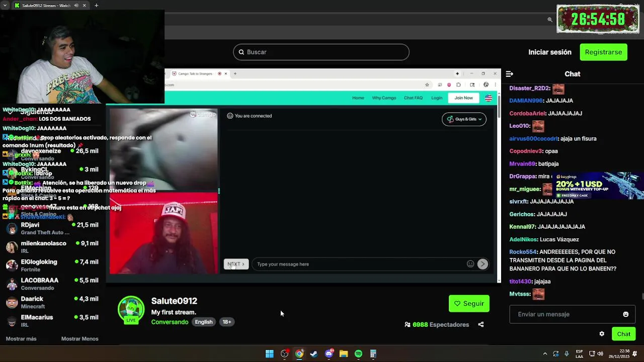This screenshot has width=644, height=362.
Task: Open Spotify from the taskbar
Action: point(358,354)
